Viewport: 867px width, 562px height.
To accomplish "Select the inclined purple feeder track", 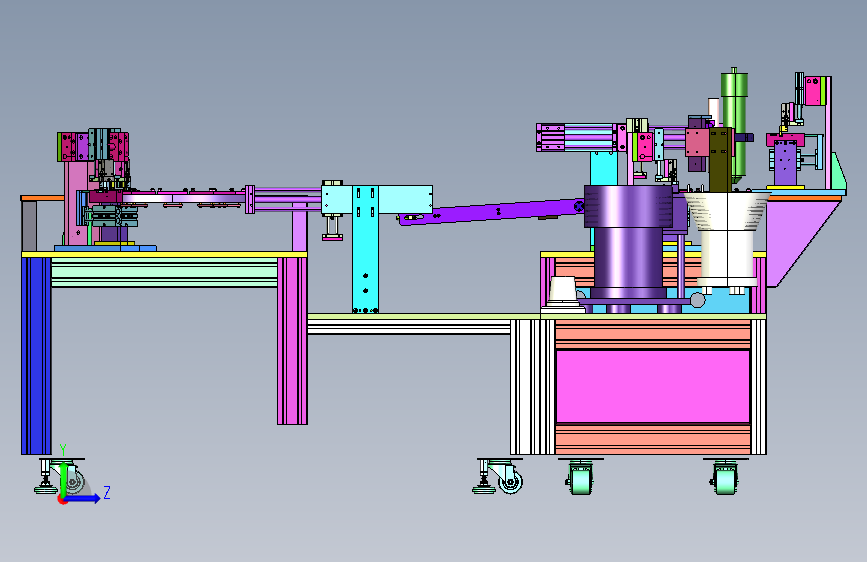I will coord(491,212).
